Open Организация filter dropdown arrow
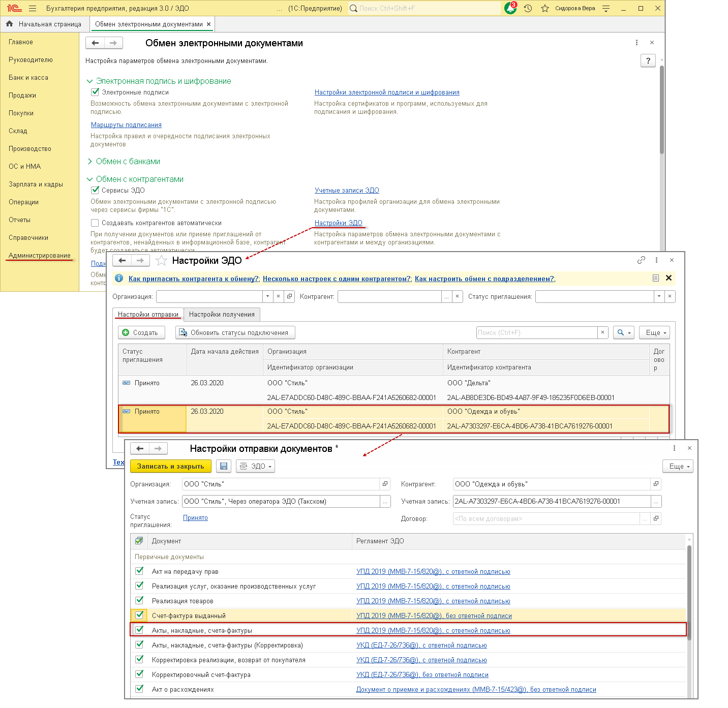 (x=268, y=296)
